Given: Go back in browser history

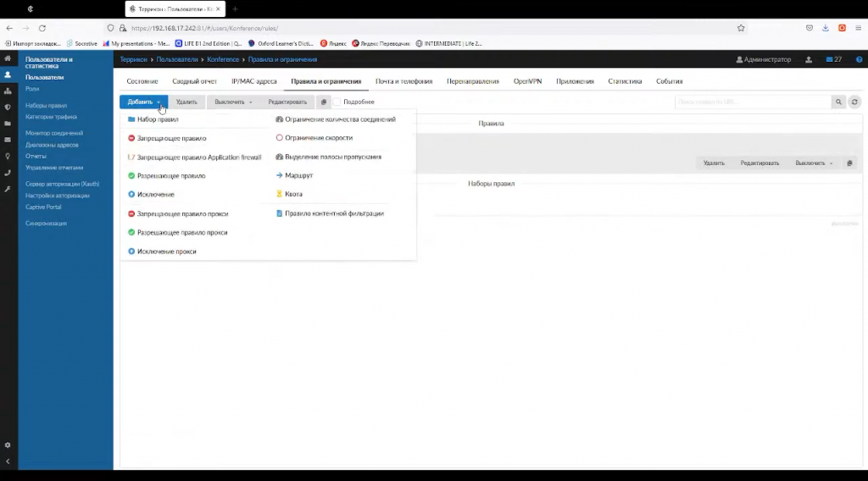Looking at the screenshot, I should click(9, 28).
